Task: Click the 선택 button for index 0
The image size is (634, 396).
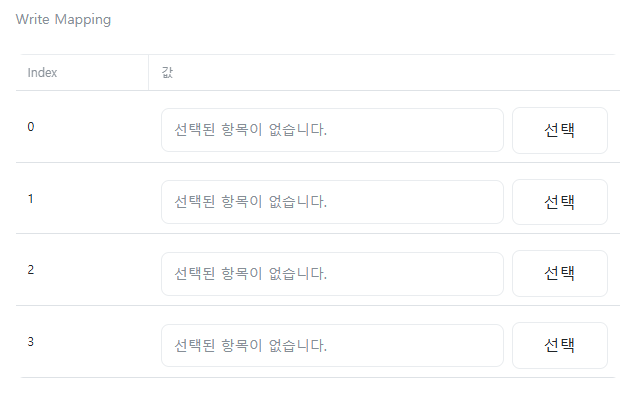Action: pos(560,130)
